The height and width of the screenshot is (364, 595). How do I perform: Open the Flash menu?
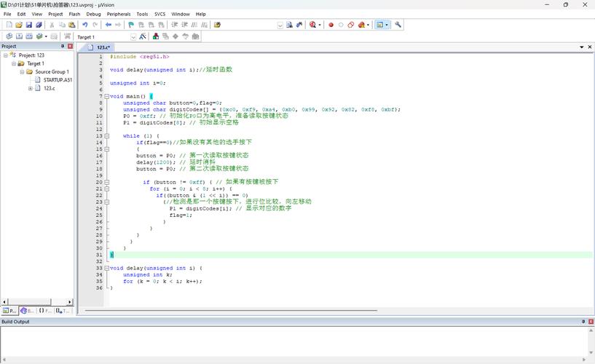(x=74, y=14)
